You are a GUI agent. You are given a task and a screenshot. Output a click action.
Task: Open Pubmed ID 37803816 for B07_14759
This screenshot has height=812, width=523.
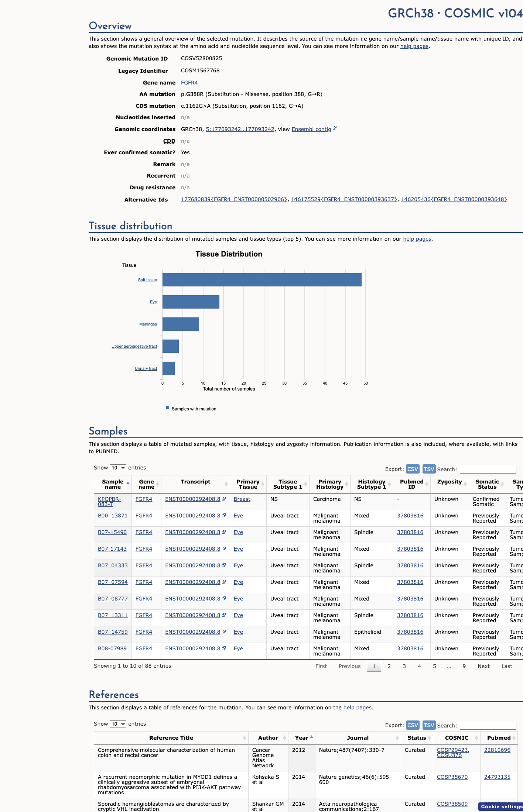(x=410, y=632)
